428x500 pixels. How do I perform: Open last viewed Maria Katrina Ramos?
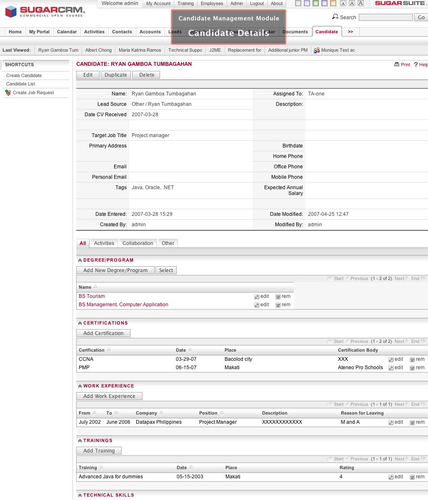[x=140, y=50]
